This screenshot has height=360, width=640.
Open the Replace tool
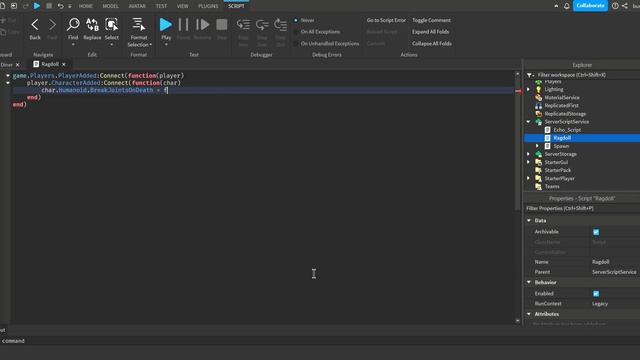[92, 24]
